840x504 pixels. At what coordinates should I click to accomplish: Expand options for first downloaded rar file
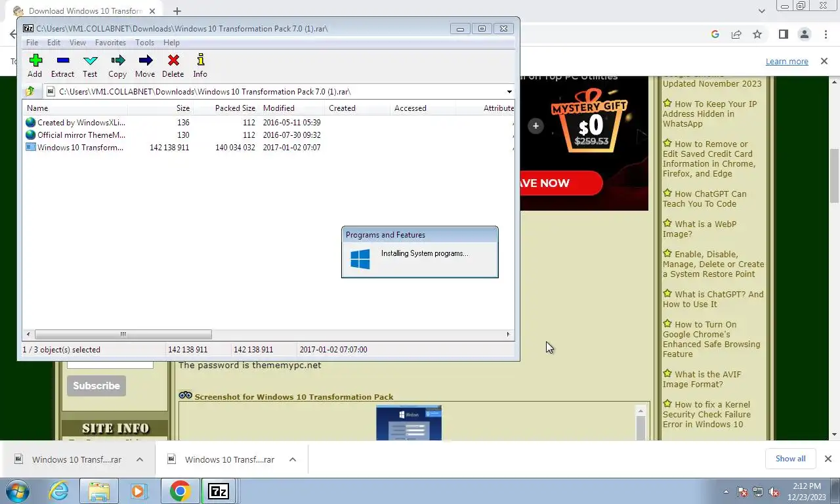140,459
